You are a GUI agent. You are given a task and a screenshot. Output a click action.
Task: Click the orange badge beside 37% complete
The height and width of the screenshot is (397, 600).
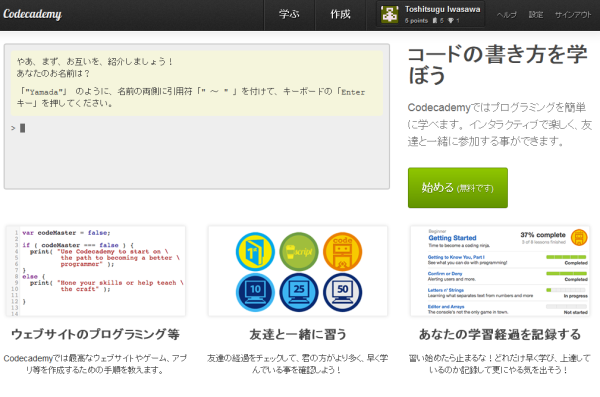[x=579, y=237]
